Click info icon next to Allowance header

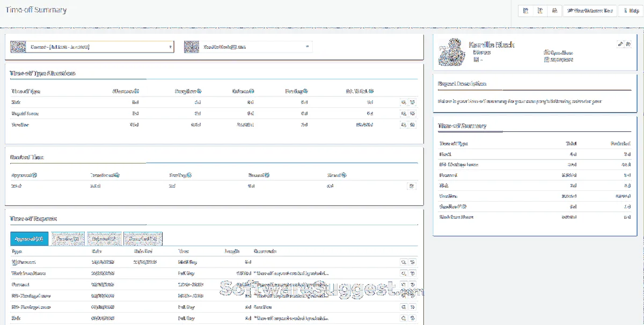tap(137, 92)
